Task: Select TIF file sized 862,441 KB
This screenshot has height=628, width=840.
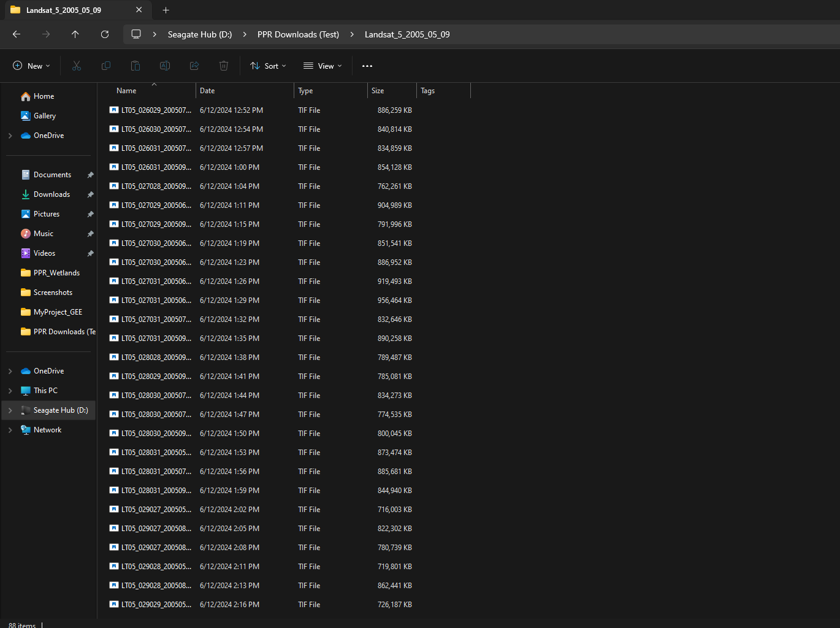Action: coord(288,586)
